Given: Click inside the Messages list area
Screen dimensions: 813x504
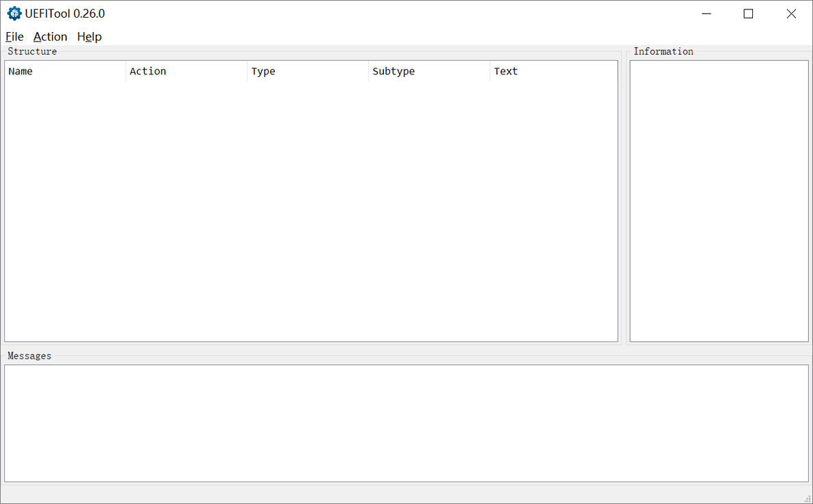Looking at the screenshot, I should [x=406, y=423].
